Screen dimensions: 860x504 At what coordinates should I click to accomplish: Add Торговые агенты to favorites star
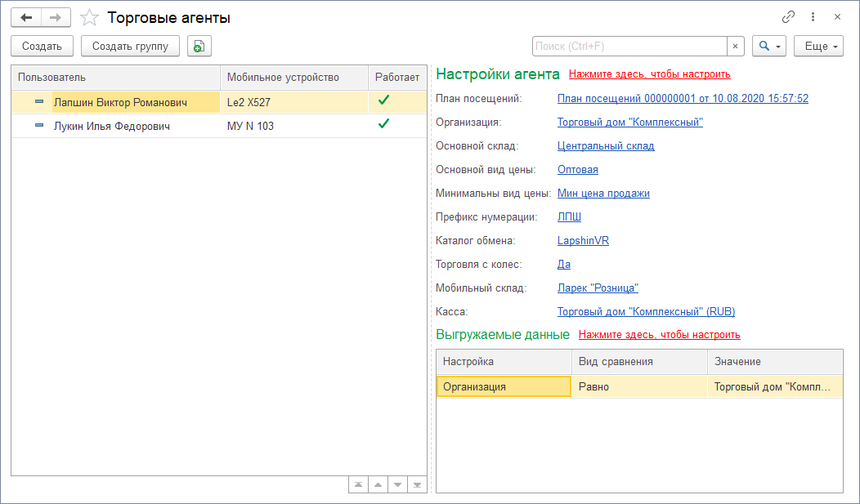pyautogui.click(x=89, y=17)
